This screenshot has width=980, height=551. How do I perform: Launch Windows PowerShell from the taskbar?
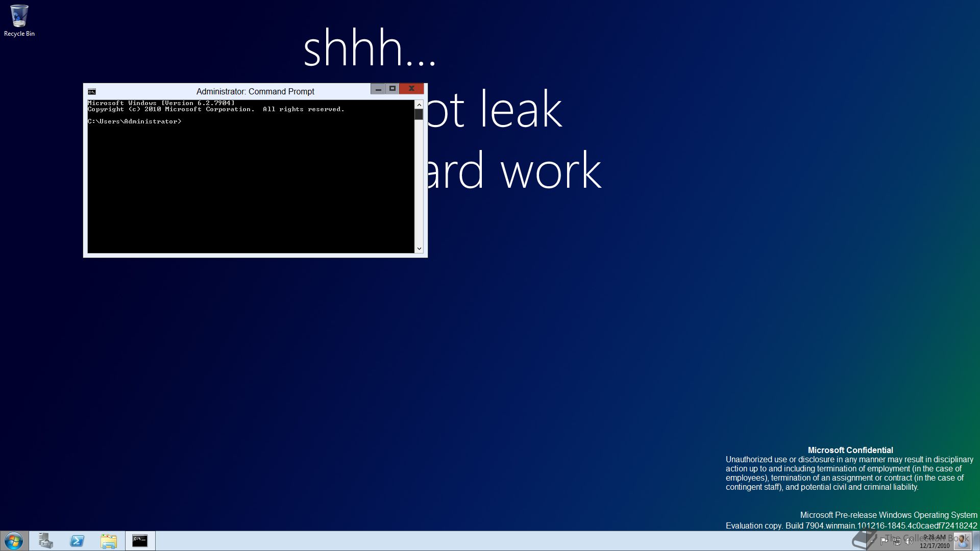tap(77, 541)
